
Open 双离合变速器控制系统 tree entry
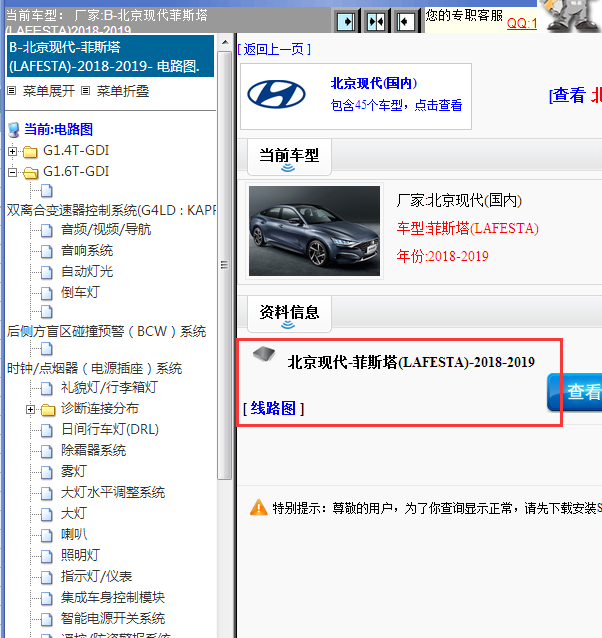click(x=111, y=210)
